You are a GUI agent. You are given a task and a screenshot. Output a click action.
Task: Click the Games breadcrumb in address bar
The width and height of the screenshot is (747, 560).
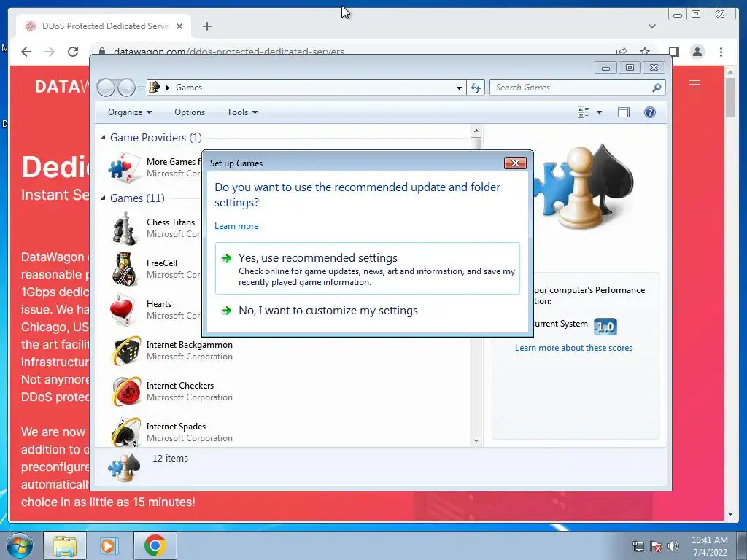pos(189,87)
